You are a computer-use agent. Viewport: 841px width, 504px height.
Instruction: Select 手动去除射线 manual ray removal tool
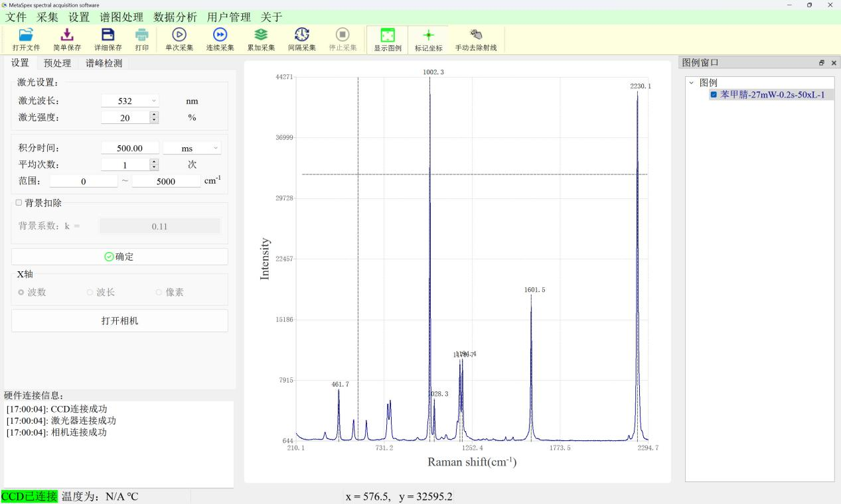pyautogui.click(x=476, y=39)
